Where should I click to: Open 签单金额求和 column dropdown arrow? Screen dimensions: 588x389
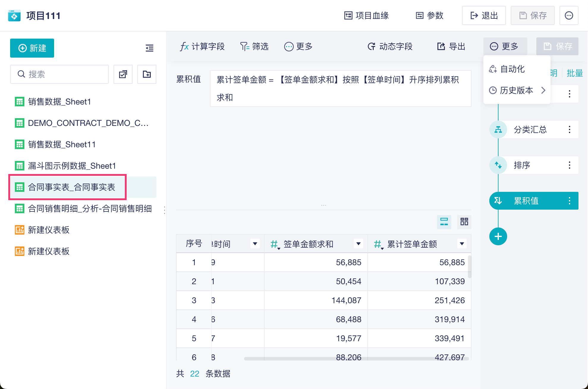tap(359, 244)
